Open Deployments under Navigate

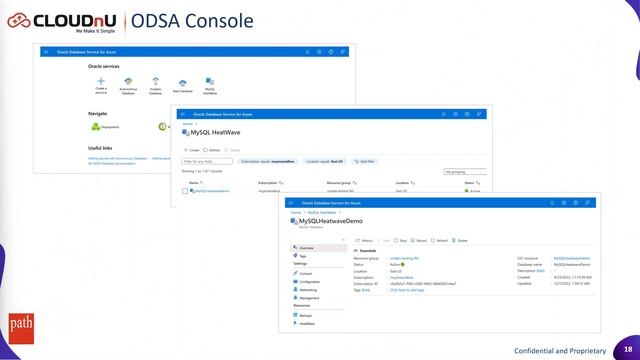[x=105, y=127]
